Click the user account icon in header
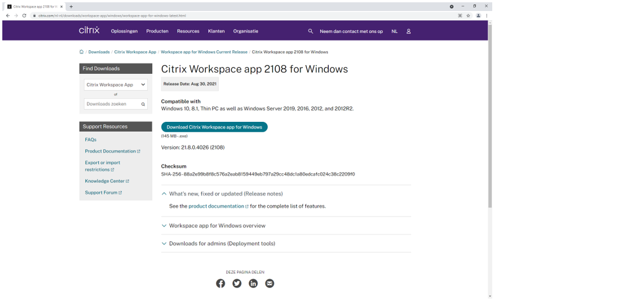 pyautogui.click(x=409, y=31)
